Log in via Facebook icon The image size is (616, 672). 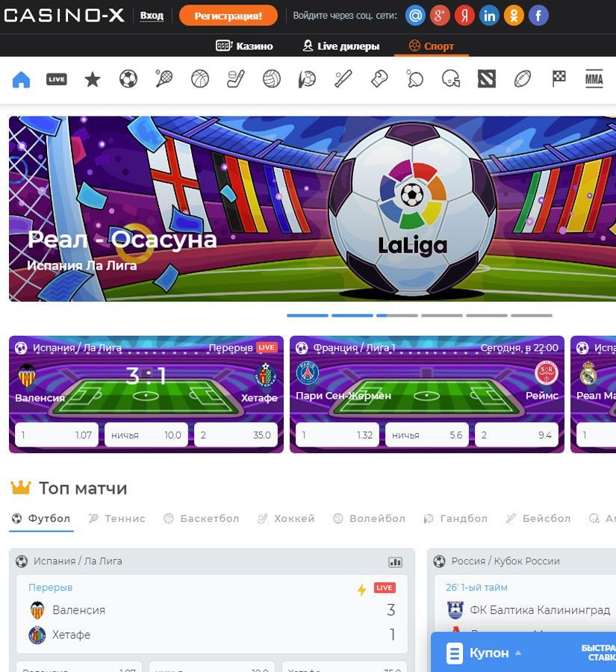click(x=538, y=15)
